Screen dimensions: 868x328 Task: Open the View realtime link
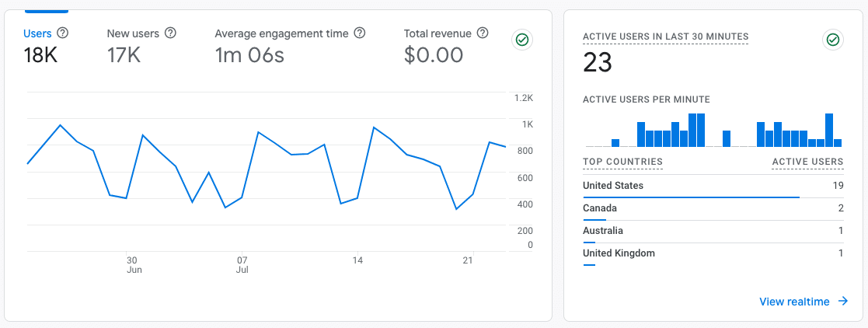pos(794,302)
